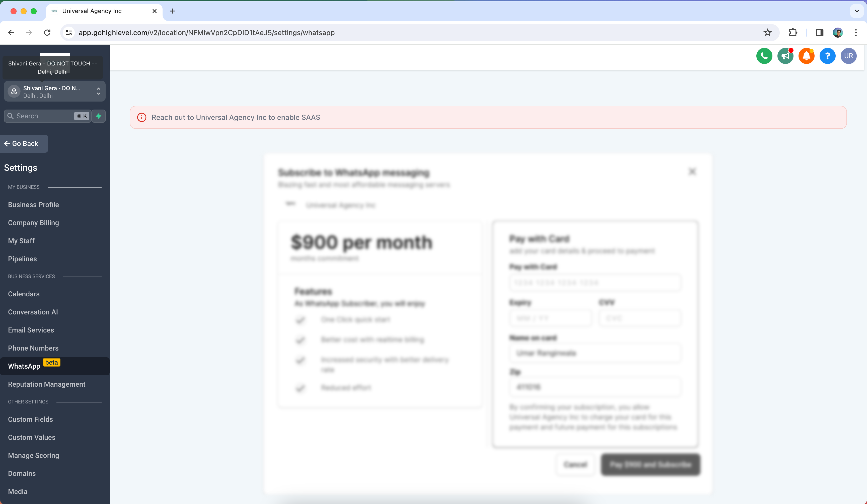Click the bookmark/star icon in address bar
Screen dimensions: 867x504
pos(768,32)
